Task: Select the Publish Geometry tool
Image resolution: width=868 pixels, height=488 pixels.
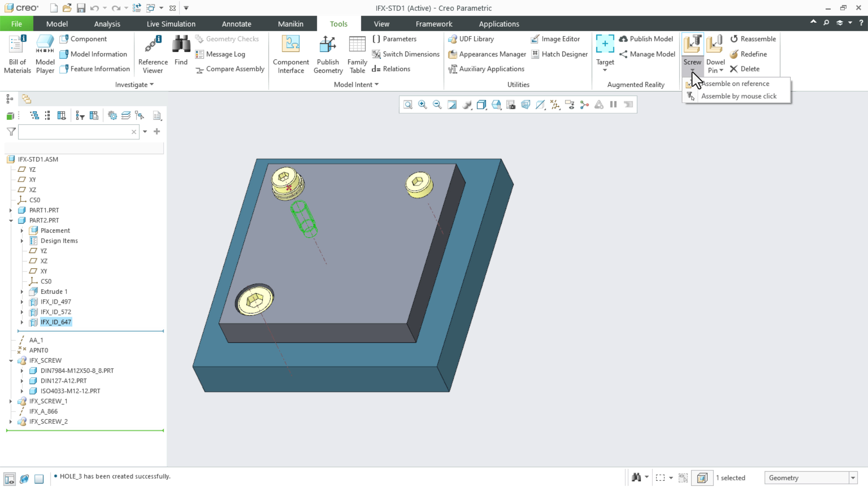Action: pyautogui.click(x=328, y=53)
